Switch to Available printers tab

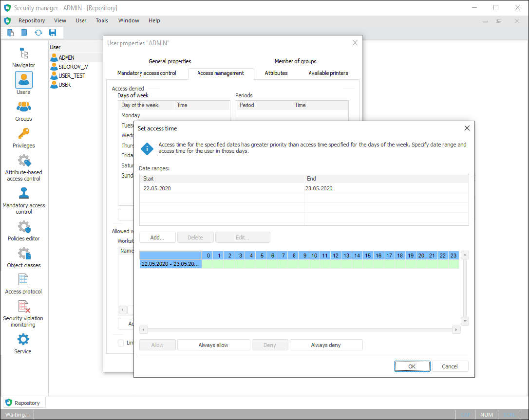[x=328, y=73]
